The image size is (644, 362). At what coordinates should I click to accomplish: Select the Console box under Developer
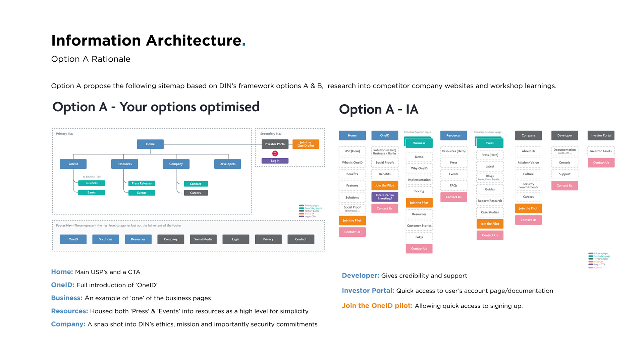click(565, 163)
